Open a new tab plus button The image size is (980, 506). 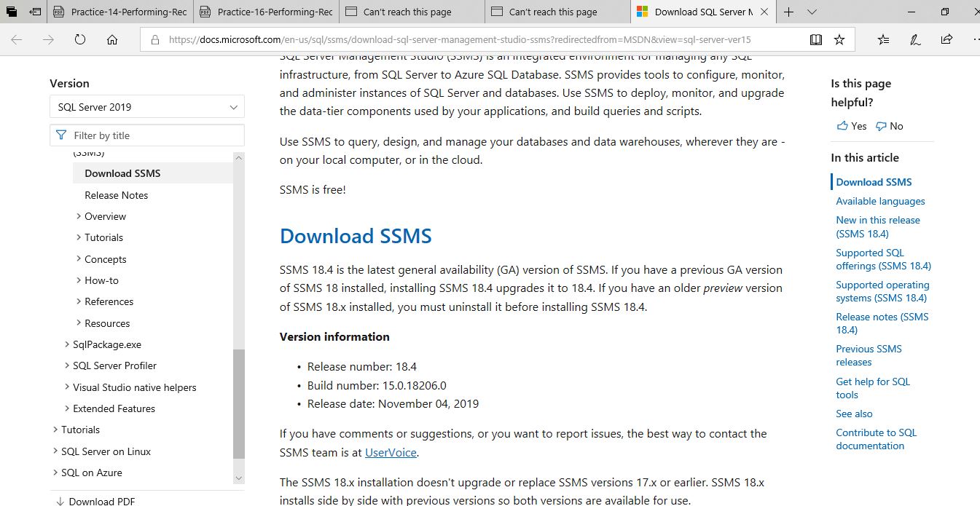(x=788, y=12)
